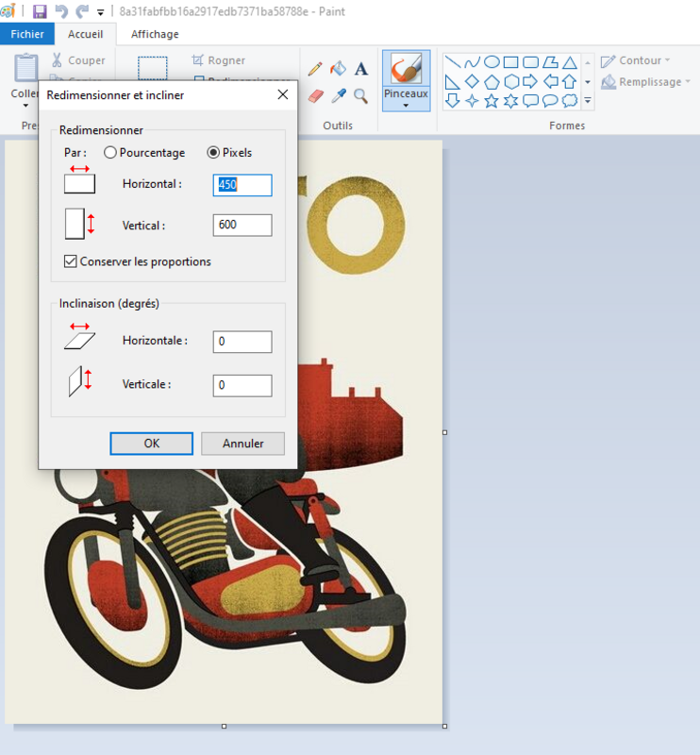Viewport: 700px width, 755px height.
Task: Select the Magnifier tool
Action: pos(361,96)
